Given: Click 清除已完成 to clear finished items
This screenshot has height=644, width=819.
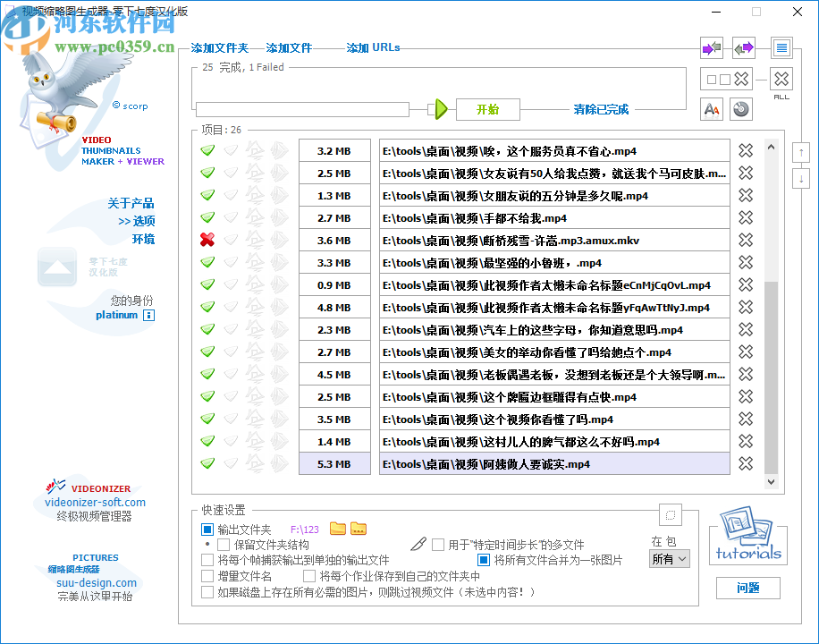Looking at the screenshot, I should tap(600, 109).
